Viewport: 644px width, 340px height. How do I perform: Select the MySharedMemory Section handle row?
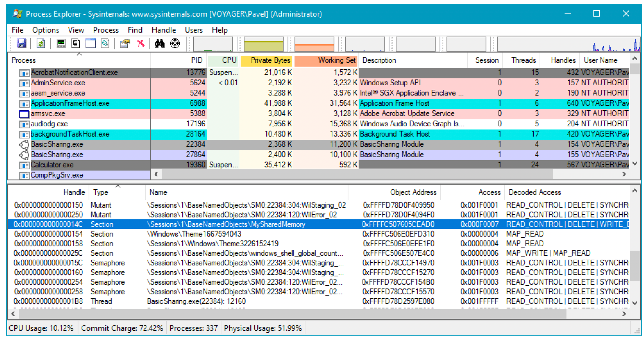pos(319,224)
